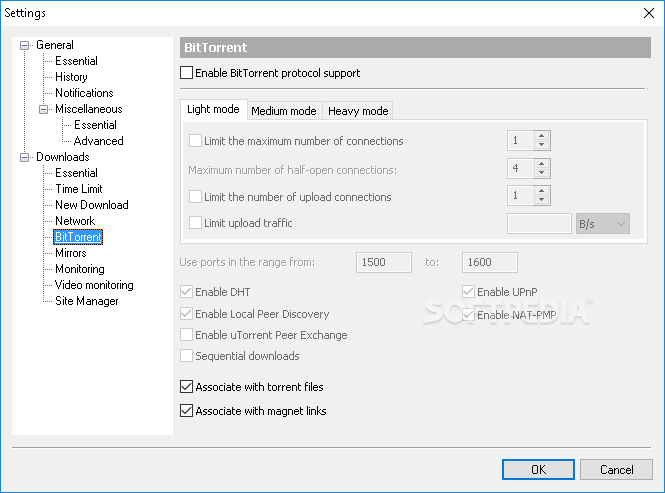Close the Settings dialog window

[x=648, y=13]
